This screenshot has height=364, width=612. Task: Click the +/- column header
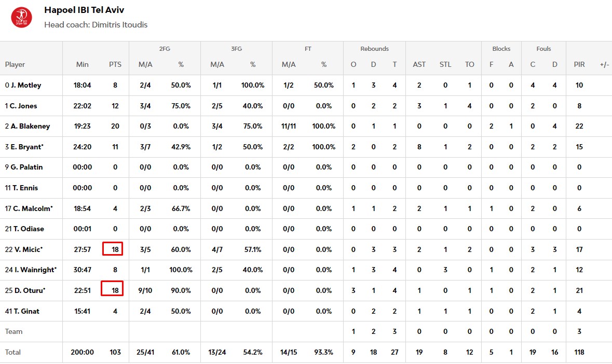(x=604, y=64)
